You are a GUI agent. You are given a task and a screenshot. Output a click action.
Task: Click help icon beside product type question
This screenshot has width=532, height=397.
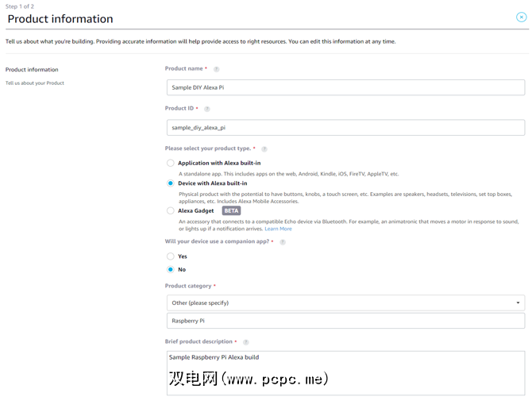(x=264, y=148)
